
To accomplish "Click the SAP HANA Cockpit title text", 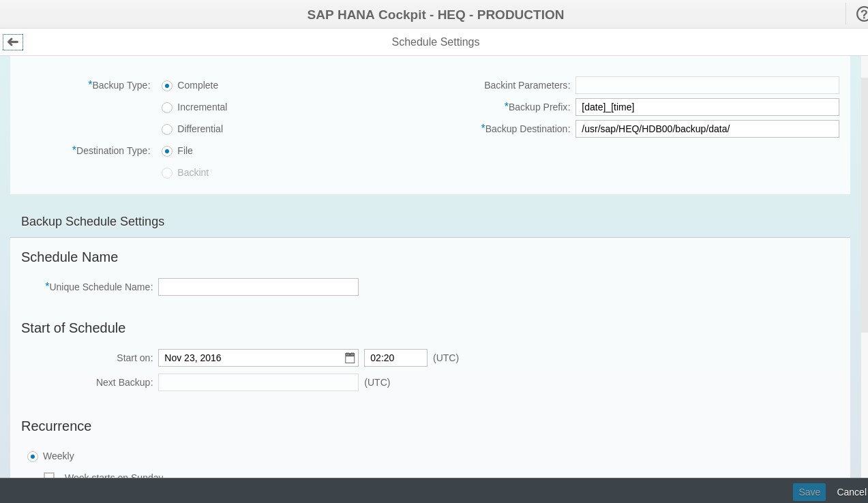I will tap(436, 14).
